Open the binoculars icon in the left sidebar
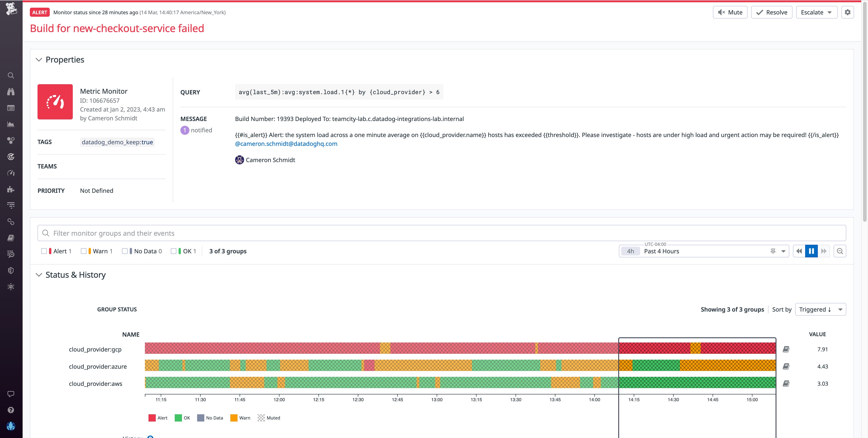The width and height of the screenshot is (868, 438). 11,92
